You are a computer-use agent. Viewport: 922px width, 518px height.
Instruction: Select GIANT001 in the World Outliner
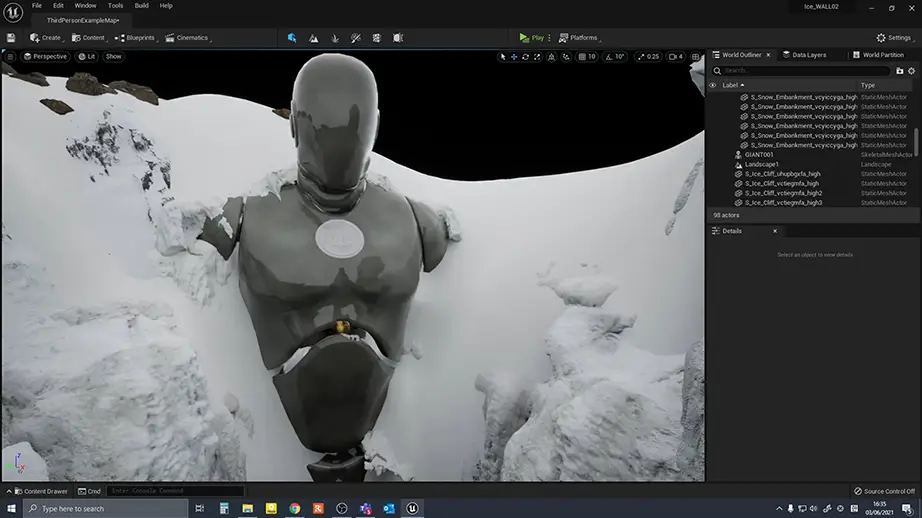tap(759, 155)
